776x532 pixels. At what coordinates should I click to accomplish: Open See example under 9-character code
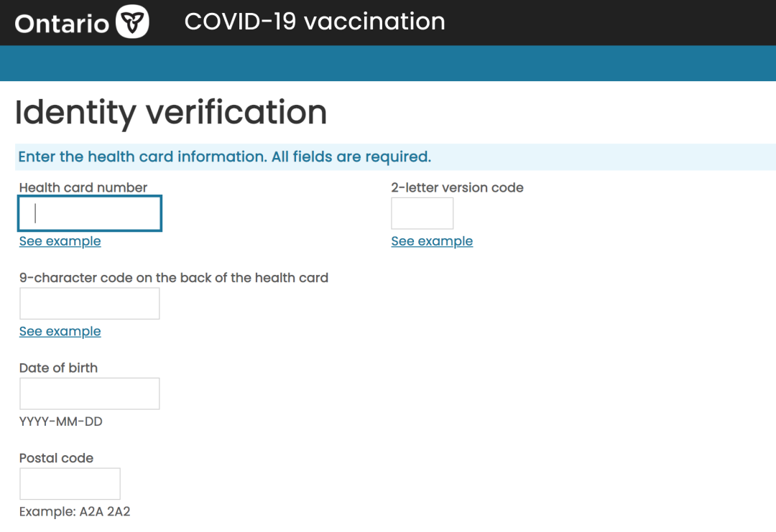[60, 331]
